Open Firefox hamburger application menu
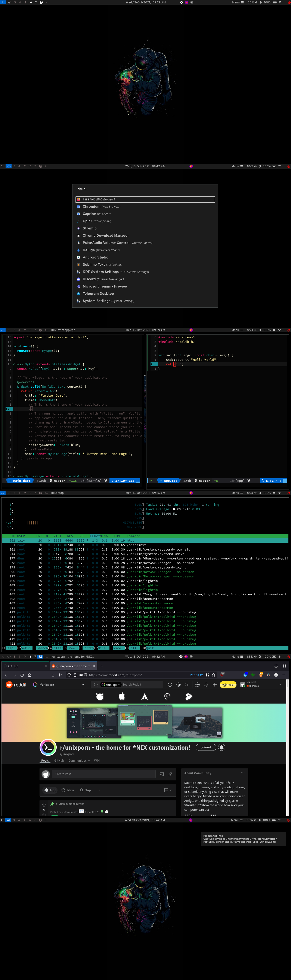291x980 pixels. pyautogui.click(x=283, y=675)
